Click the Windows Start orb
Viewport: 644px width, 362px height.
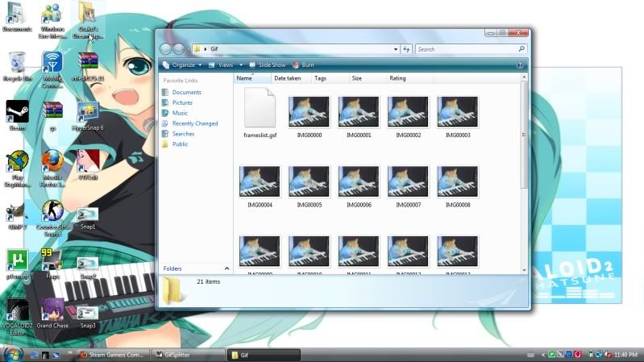[x=12, y=354]
